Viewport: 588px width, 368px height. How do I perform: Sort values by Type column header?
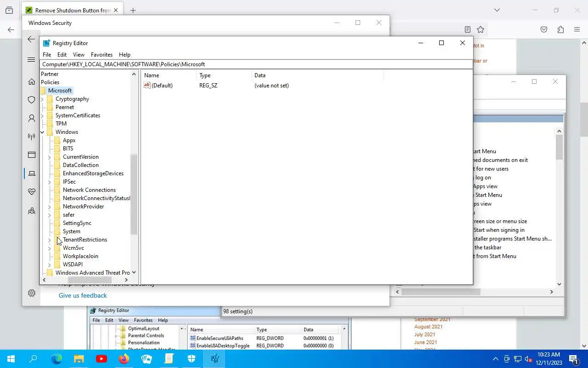(224, 75)
